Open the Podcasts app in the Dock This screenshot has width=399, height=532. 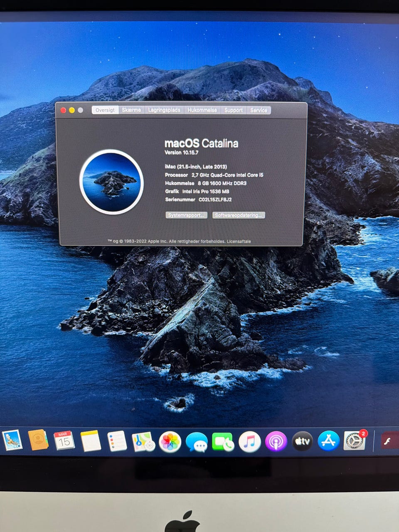pos(276,441)
